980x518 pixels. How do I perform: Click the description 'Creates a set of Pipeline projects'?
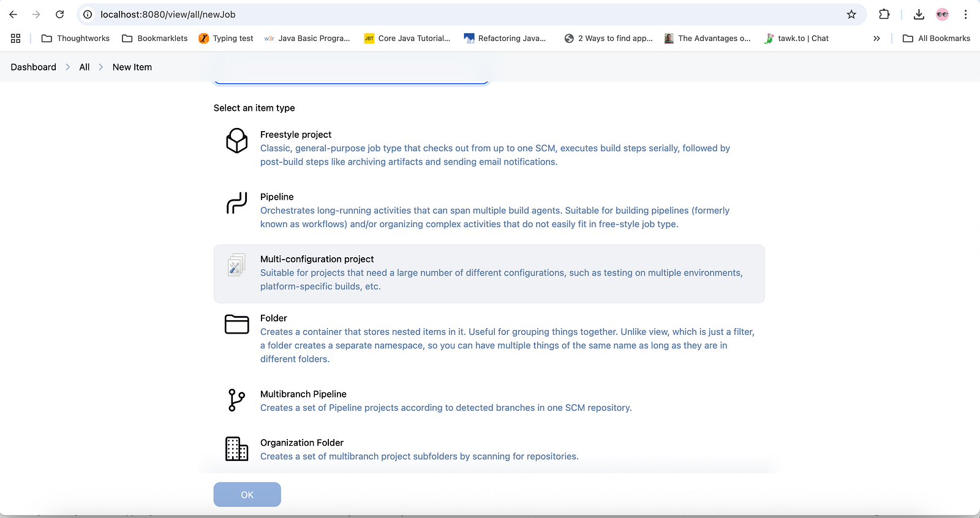[x=446, y=408]
